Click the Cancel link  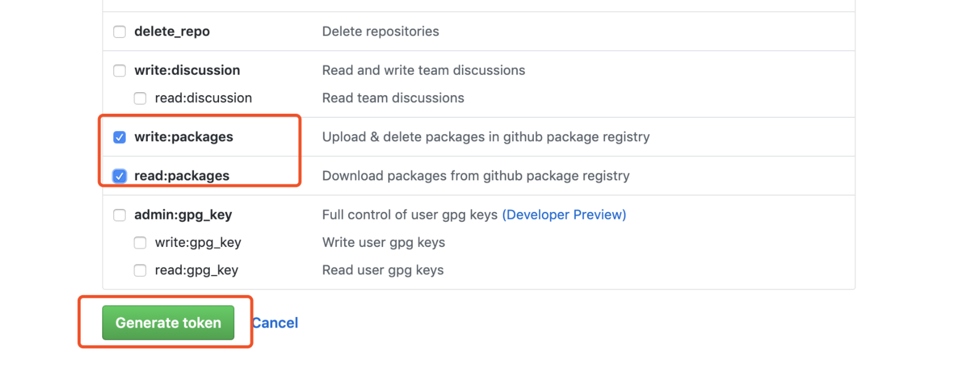(x=276, y=323)
